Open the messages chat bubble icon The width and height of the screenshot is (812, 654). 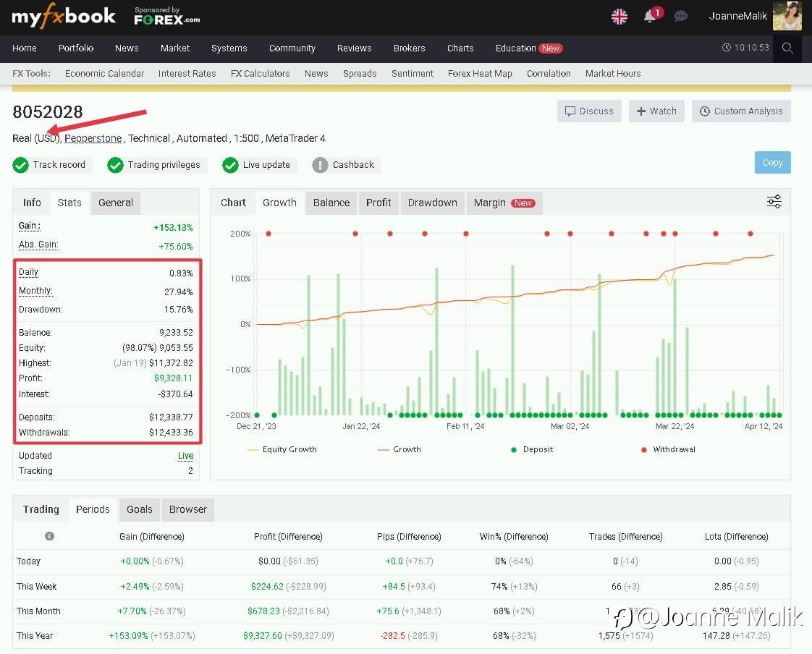click(680, 17)
